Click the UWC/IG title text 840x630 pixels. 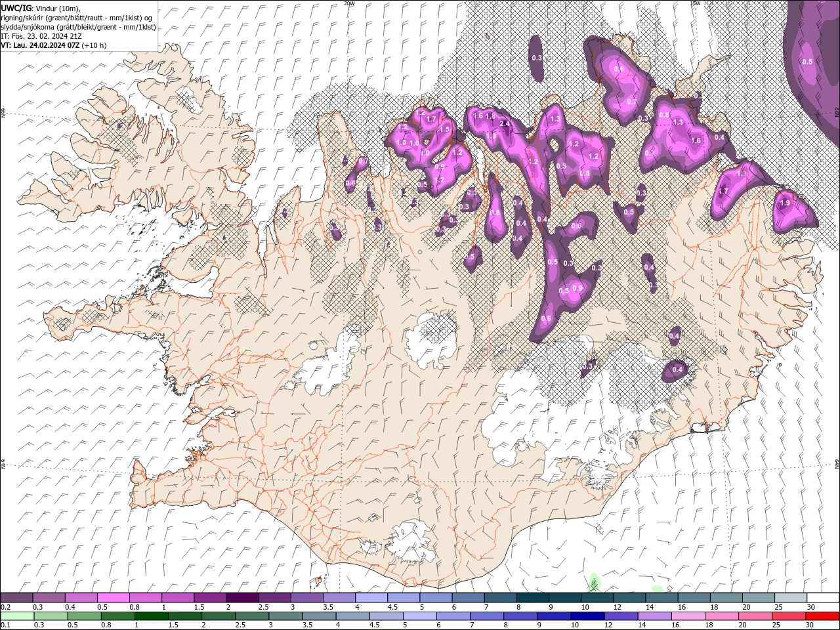point(16,7)
